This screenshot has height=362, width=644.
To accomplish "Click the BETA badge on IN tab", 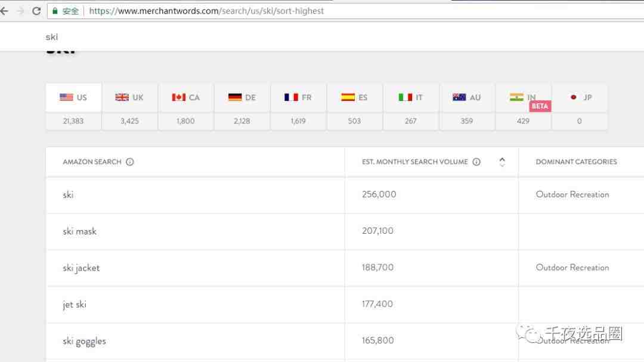I will [540, 106].
